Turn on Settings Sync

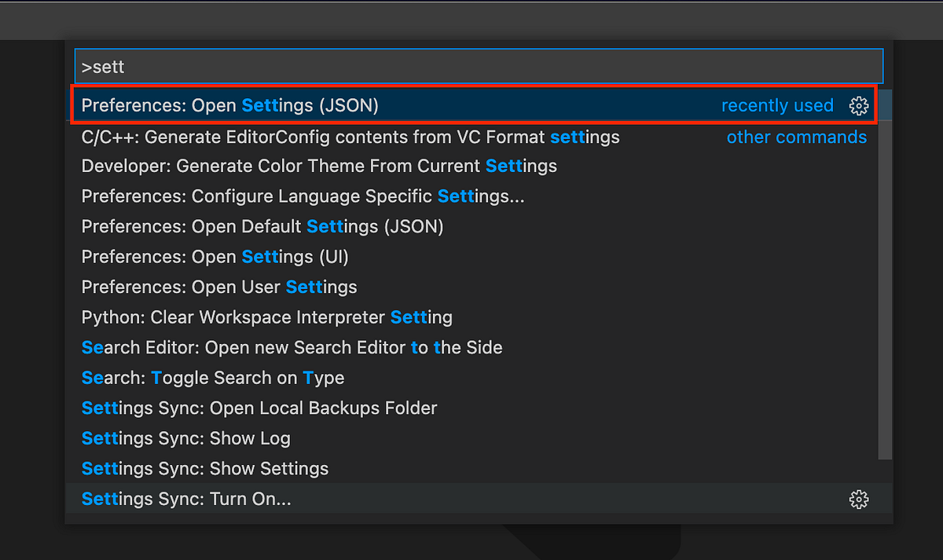point(473,499)
